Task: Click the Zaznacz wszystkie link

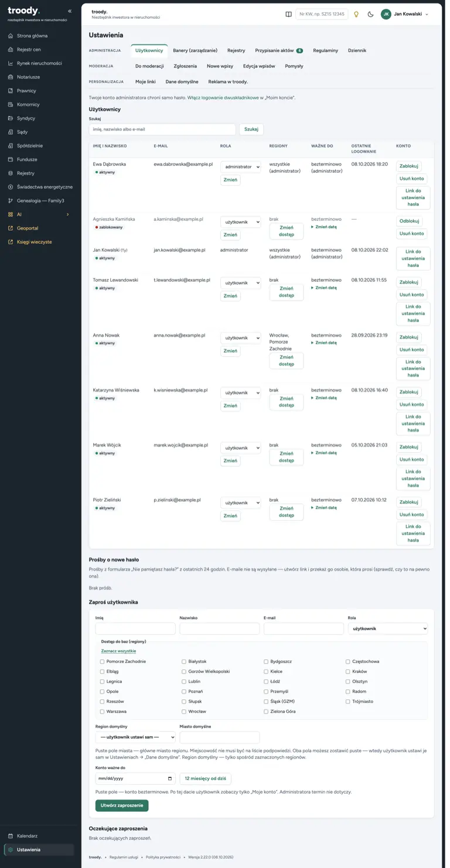Action: point(118,651)
